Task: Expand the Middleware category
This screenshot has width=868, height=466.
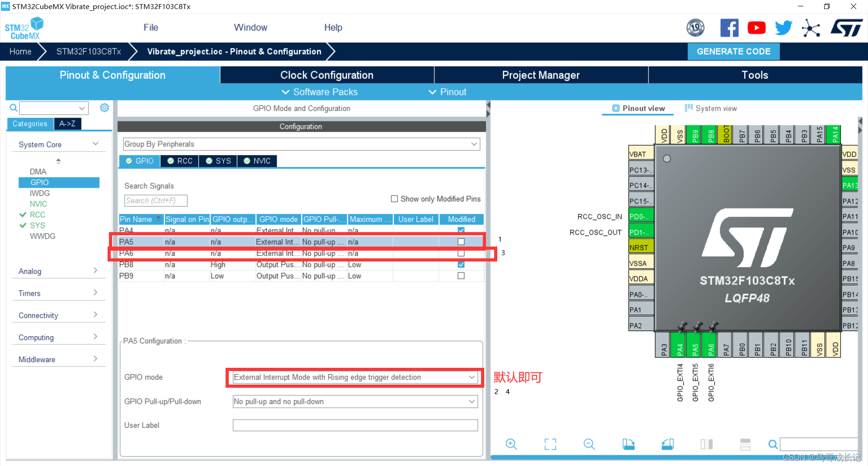Action: tap(59, 359)
